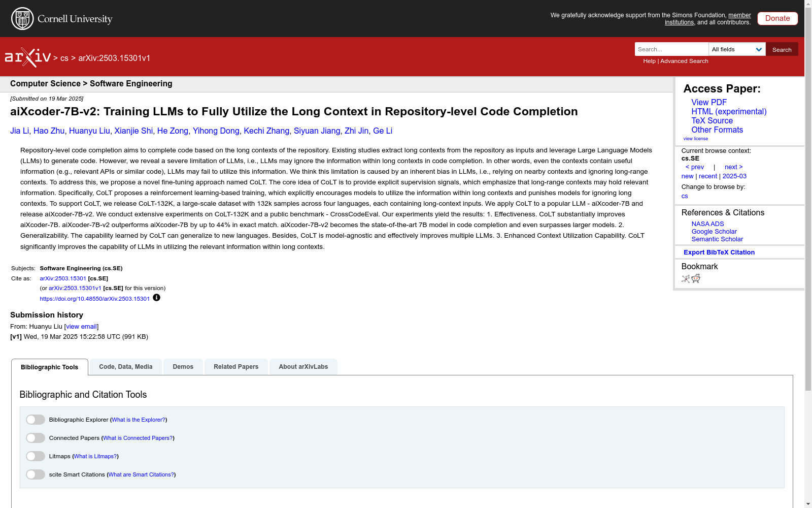The height and width of the screenshot is (508, 812).
Task: Click view email link
Action: (x=81, y=327)
